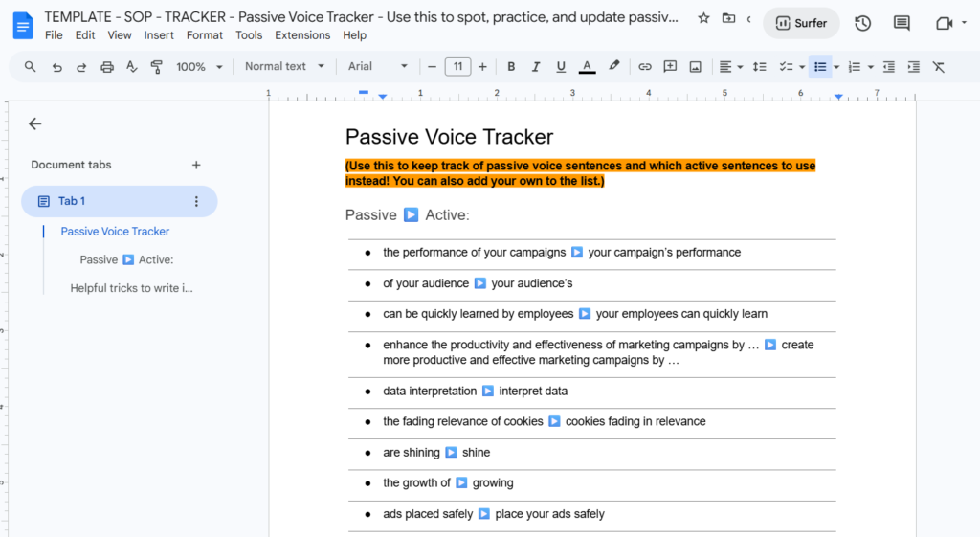Open the Normal text style dropdown
This screenshot has width=980, height=537.
[x=284, y=66]
